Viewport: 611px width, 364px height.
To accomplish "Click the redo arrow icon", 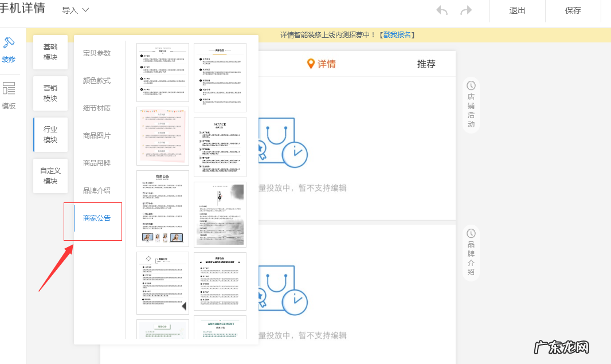I will [x=465, y=10].
